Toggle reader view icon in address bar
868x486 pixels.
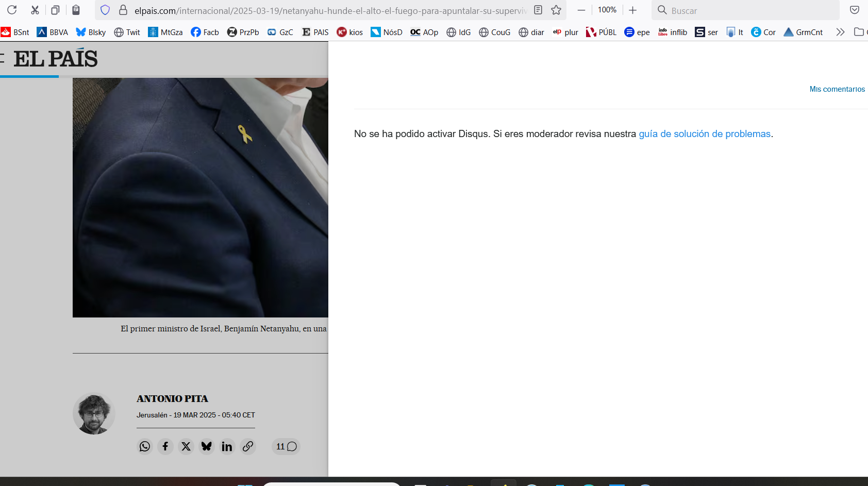point(538,10)
